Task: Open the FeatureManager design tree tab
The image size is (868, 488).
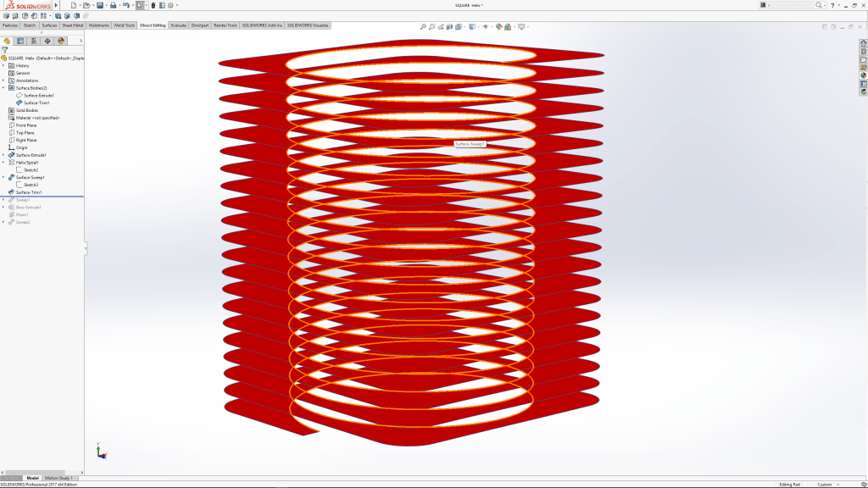Action: [7, 40]
